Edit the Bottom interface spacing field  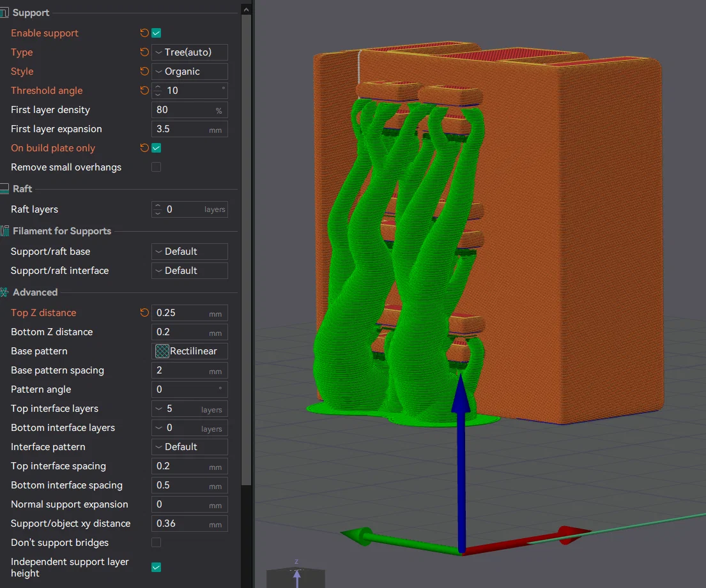coord(190,485)
